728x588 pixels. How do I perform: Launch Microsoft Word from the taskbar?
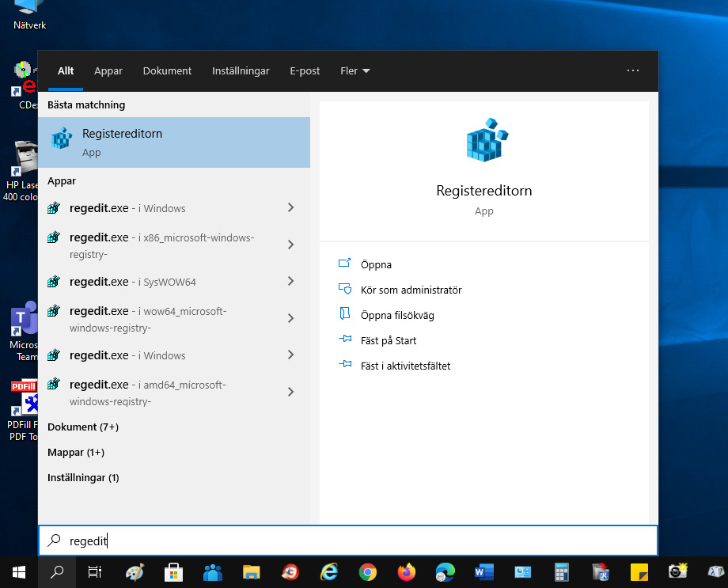483,571
